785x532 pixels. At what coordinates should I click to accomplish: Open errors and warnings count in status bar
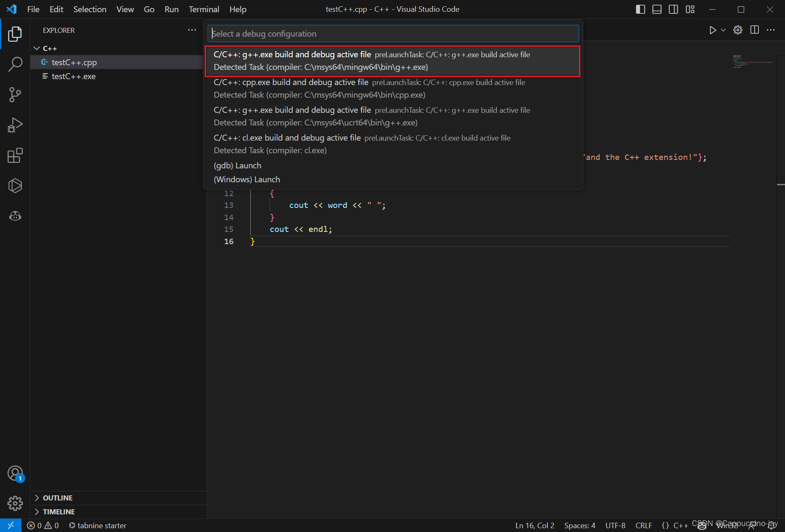pos(43,525)
